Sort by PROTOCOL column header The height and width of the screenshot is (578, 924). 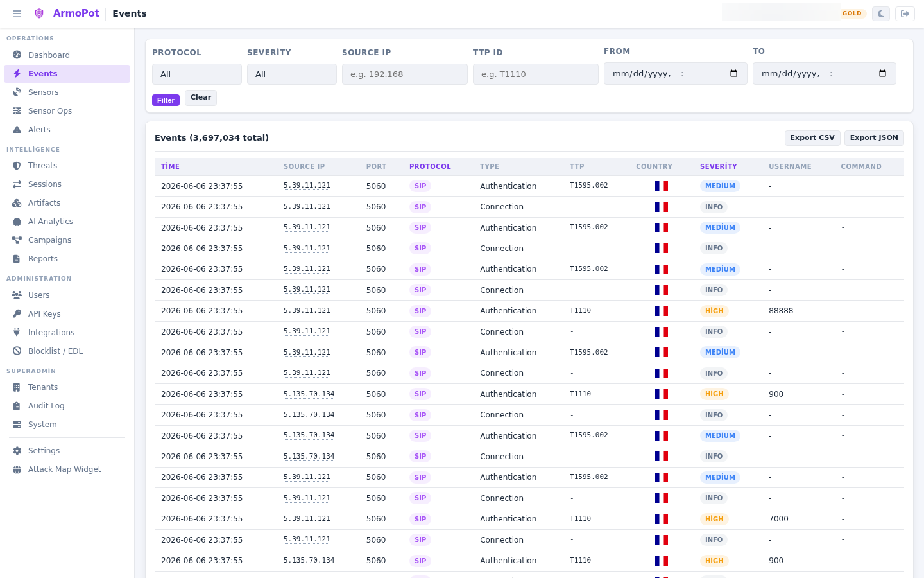(430, 166)
